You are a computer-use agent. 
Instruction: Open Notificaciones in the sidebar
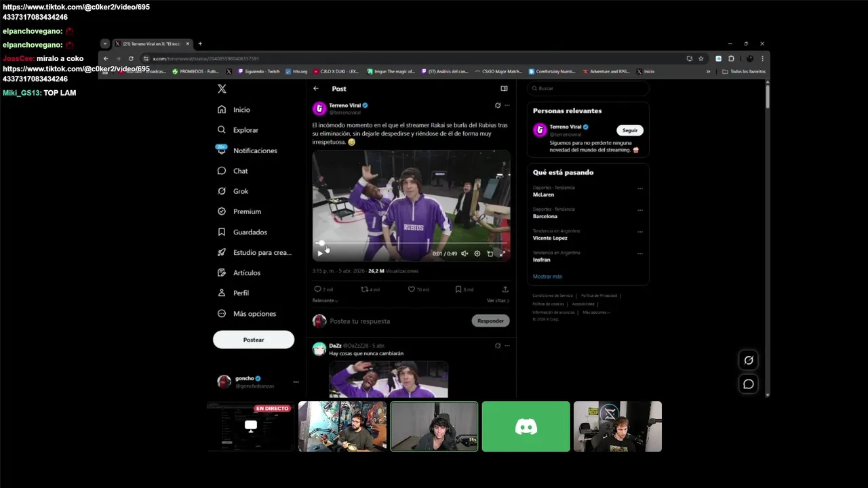[248, 150]
